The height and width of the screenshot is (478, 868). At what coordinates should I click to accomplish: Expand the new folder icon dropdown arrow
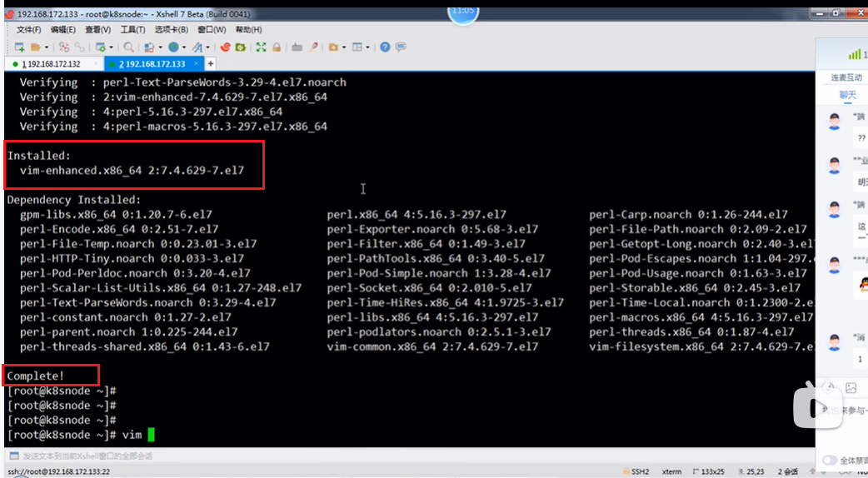[344, 47]
